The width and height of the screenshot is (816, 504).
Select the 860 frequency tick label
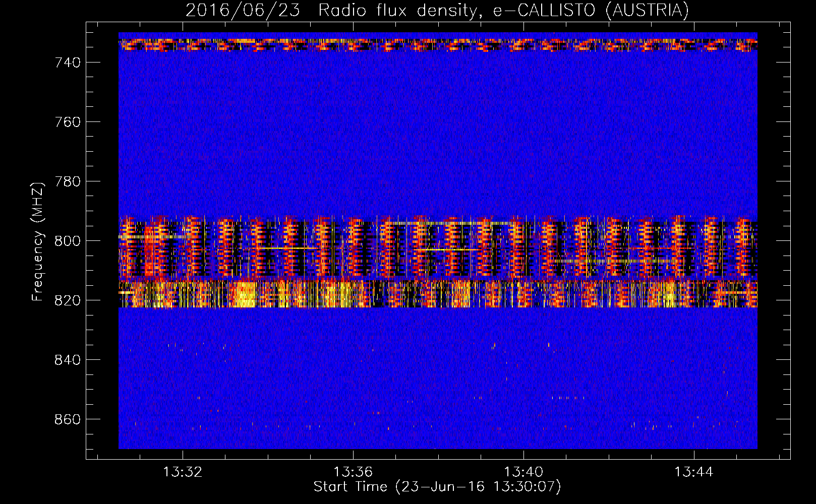click(x=68, y=419)
